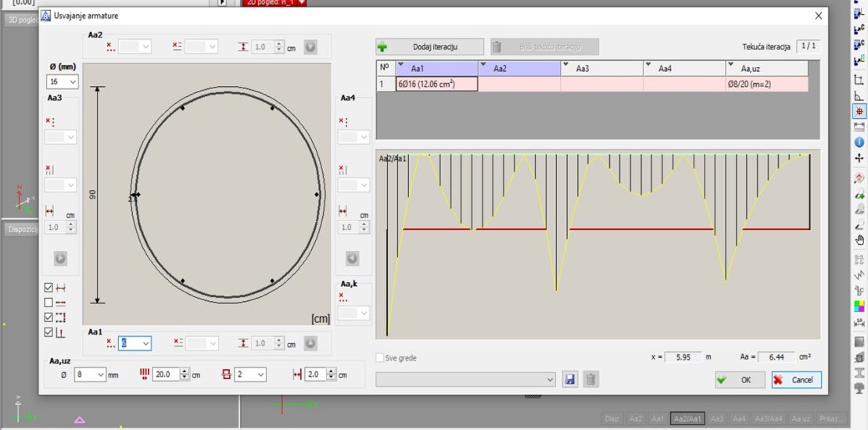Confirm the dialog with the OK button
Image resolution: width=868 pixels, height=430 pixels.
click(x=738, y=380)
